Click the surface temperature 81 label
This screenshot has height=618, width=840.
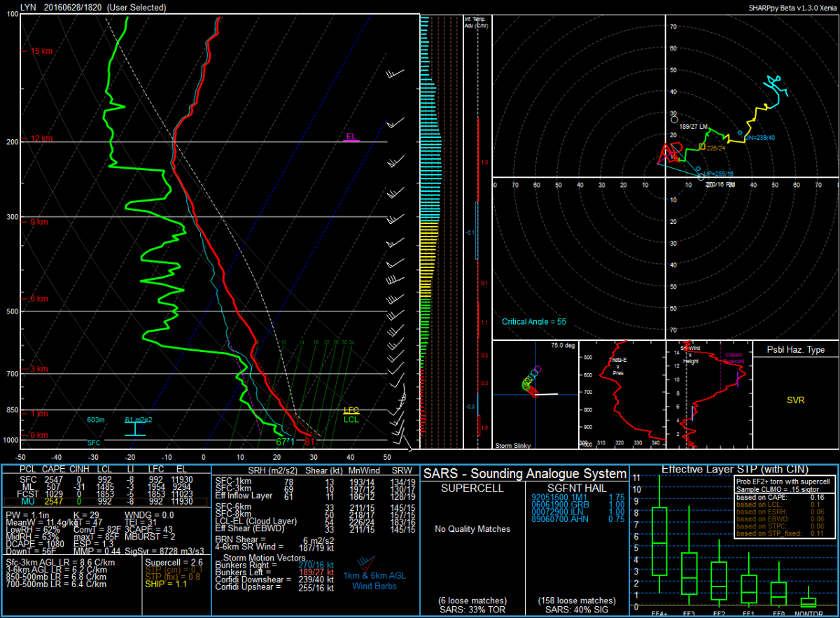coord(308,441)
